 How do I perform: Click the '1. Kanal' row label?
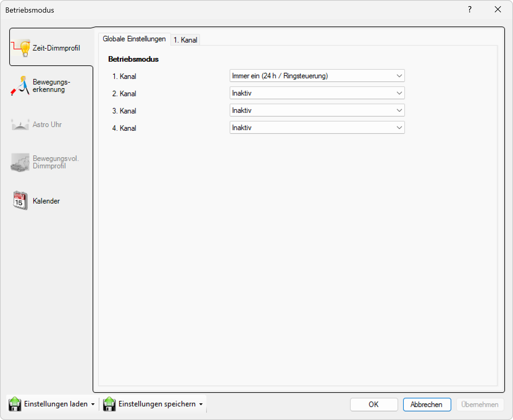click(124, 76)
